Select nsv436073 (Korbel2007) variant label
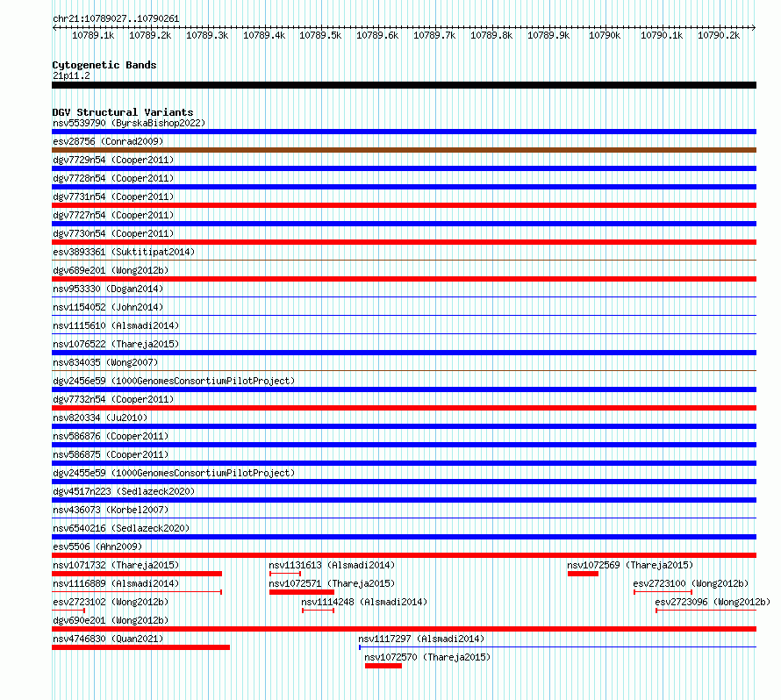This screenshot has width=781, height=700. [x=111, y=510]
